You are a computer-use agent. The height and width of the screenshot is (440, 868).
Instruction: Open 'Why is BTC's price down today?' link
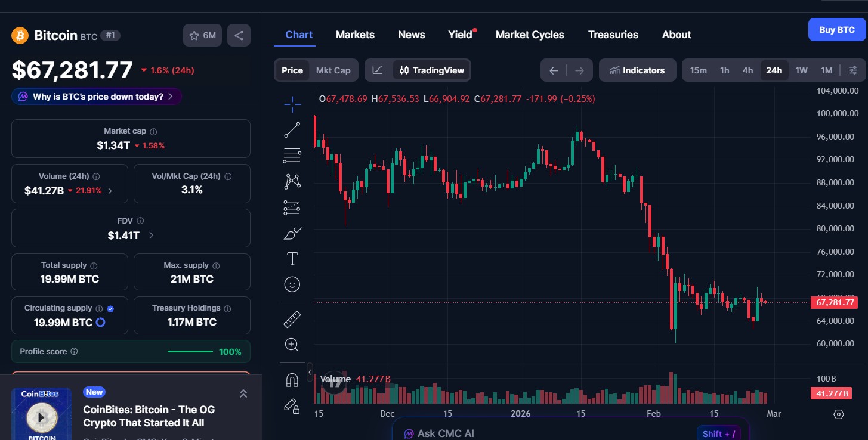click(96, 96)
